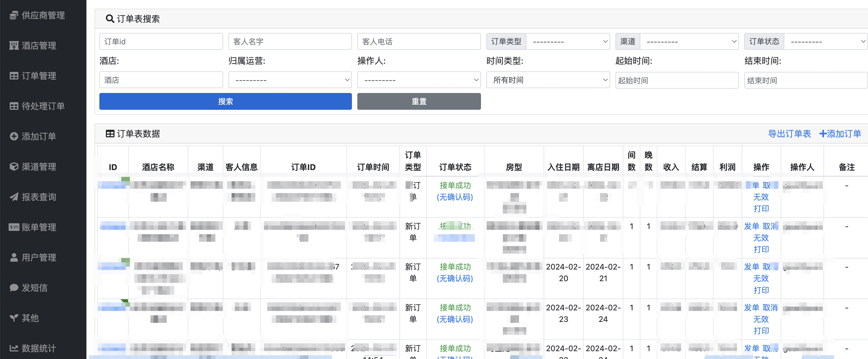Viewport: 868px width, 359px height.
Task: Focus the 客人电话 input field
Action: [x=419, y=42]
